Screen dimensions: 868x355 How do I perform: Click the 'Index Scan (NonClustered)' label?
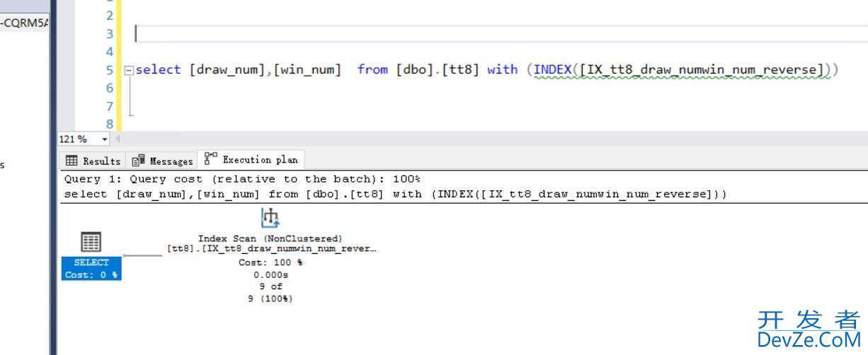[270, 238]
